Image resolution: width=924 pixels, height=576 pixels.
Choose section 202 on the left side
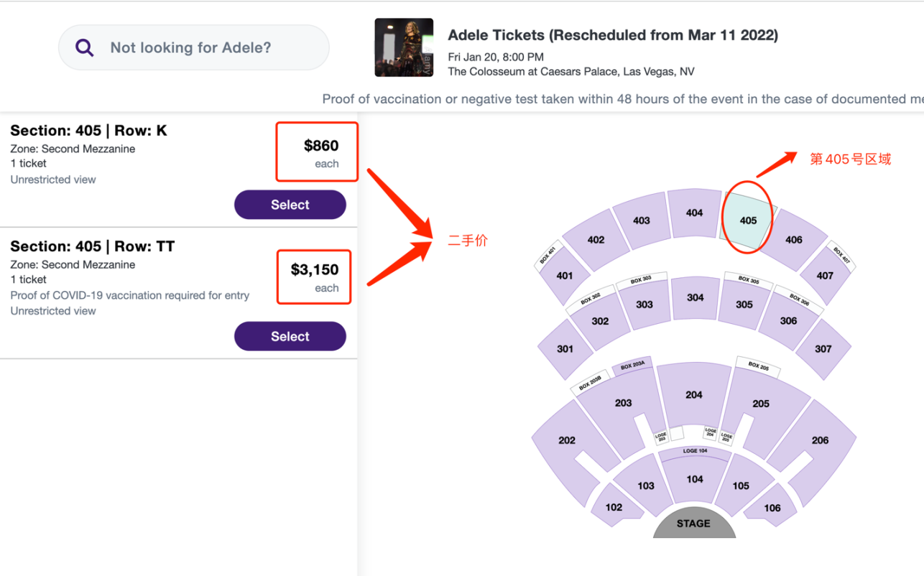pos(567,440)
